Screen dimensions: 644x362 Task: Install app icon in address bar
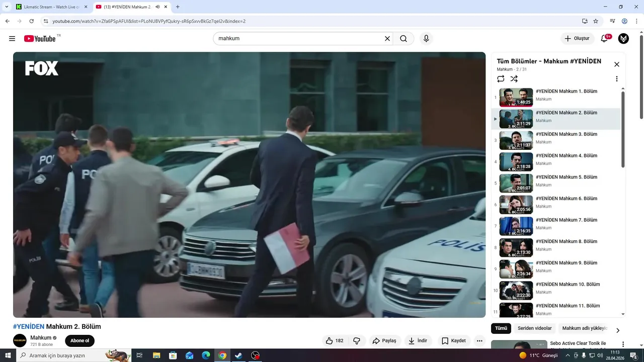click(585, 21)
